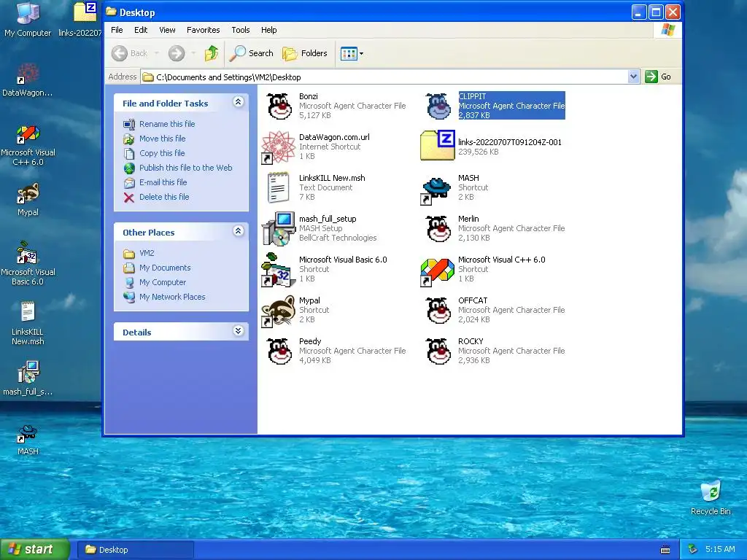Expand the address bar dropdown list
Image resolution: width=747 pixels, height=560 pixels.
coord(633,77)
